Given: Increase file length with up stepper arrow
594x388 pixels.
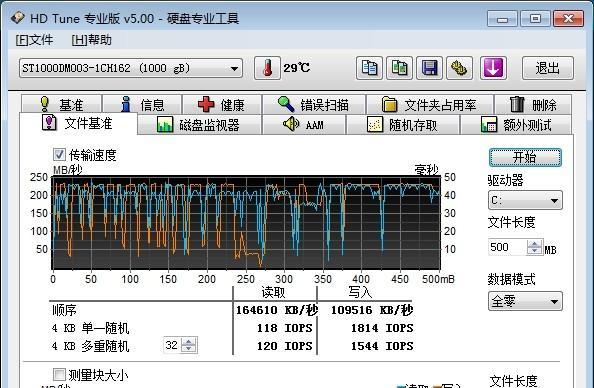Looking at the screenshot, I should pyautogui.click(x=535, y=243).
